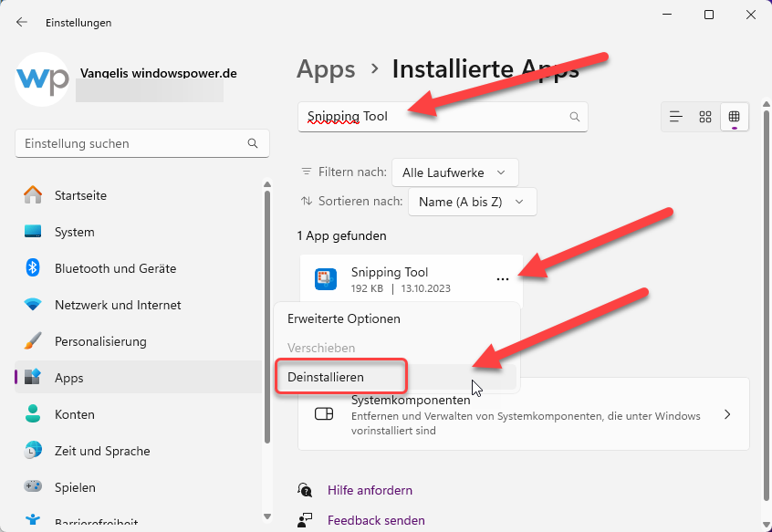This screenshot has width=772, height=532.
Task: Open the three-dot menu for Snipping Tool
Action: [502, 279]
